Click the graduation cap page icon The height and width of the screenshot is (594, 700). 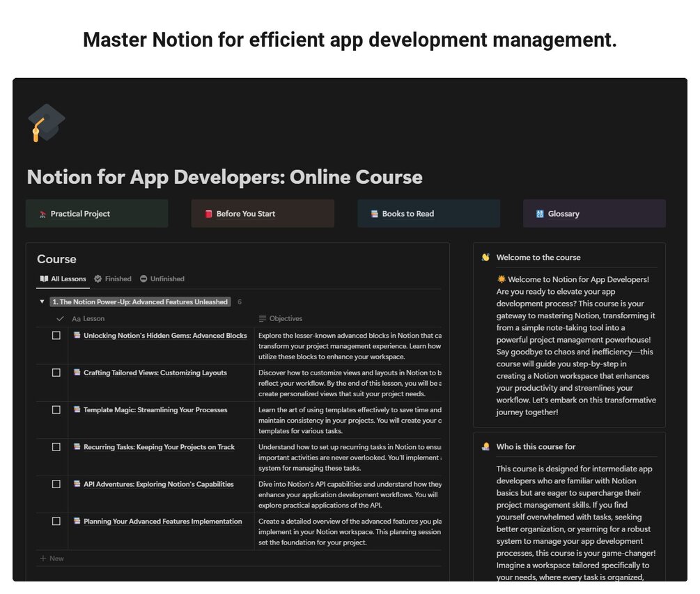47,123
